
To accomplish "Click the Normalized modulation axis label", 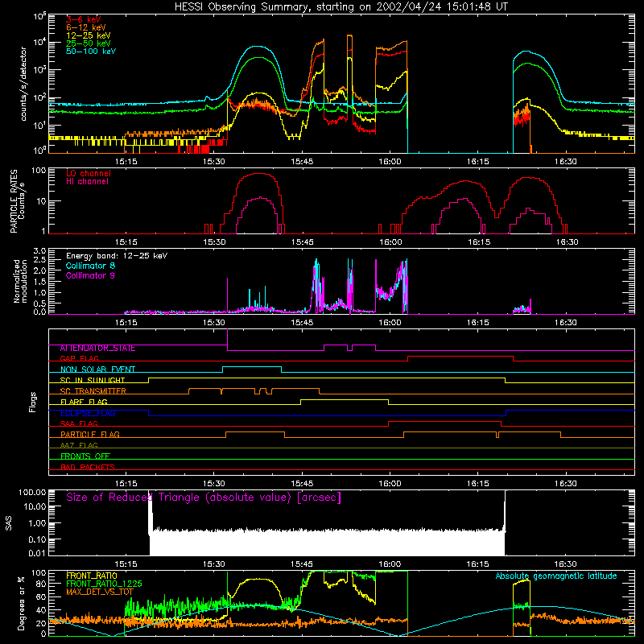I will click(x=20, y=281).
